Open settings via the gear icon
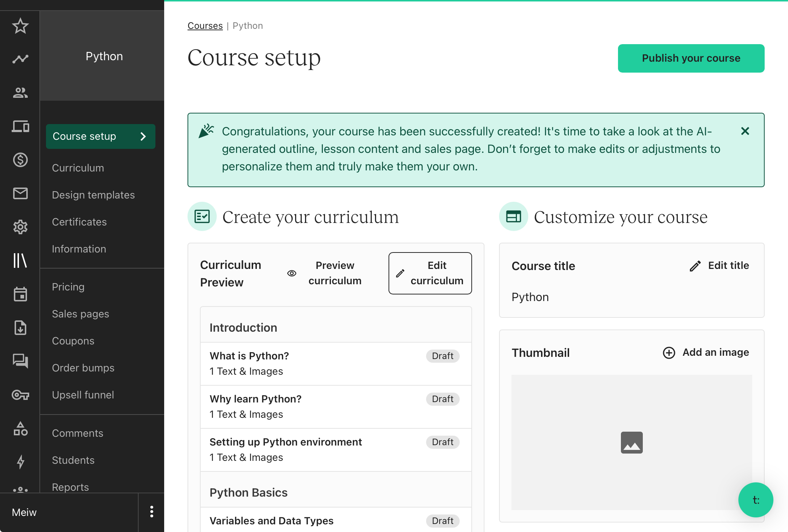This screenshot has width=788, height=532. pos(20,227)
